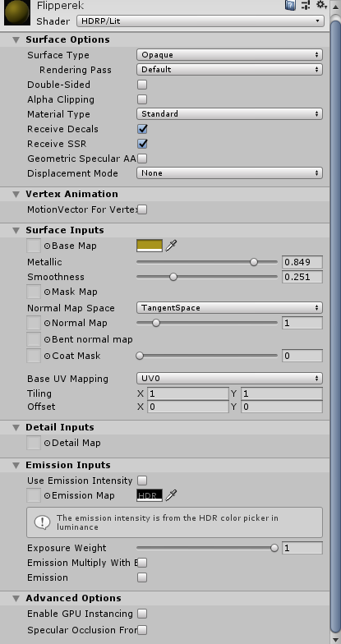Pick emission color with the Emission Map eyedropper
341x644 pixels.
tap(171, 495)
